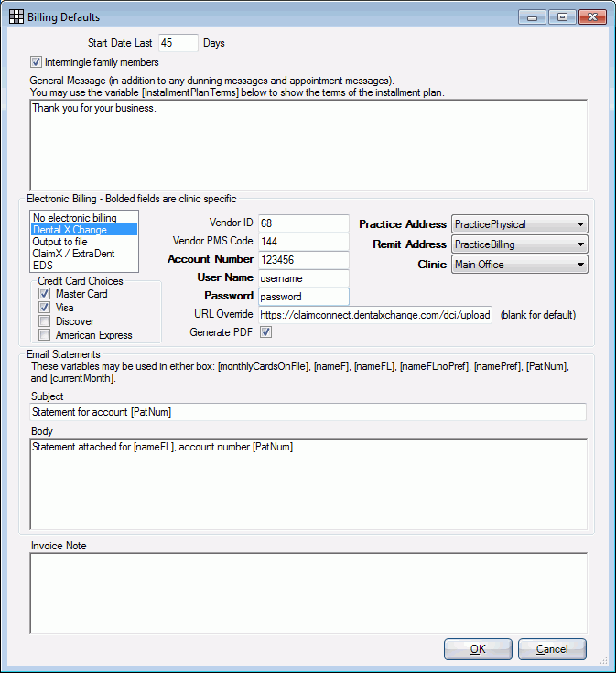
Task: Click the Password field
Action: 304,297
